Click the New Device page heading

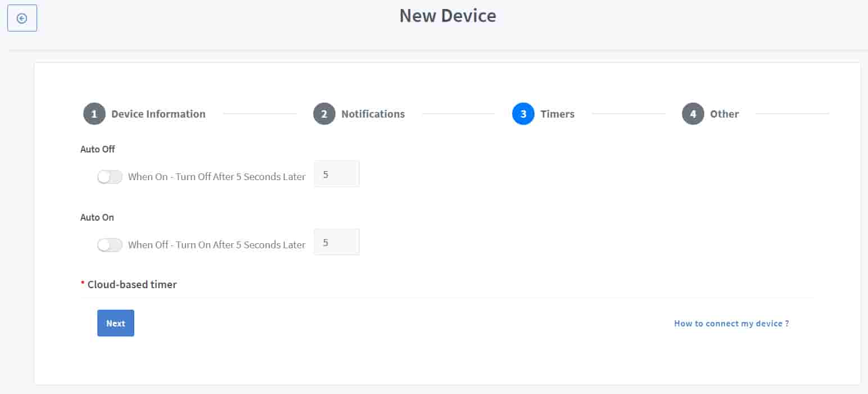447,16
